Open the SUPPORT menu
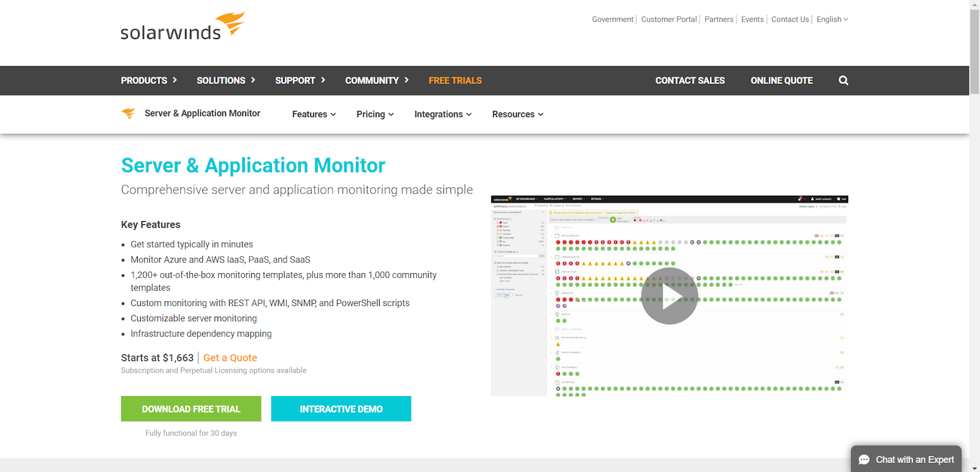 point(300,81)
